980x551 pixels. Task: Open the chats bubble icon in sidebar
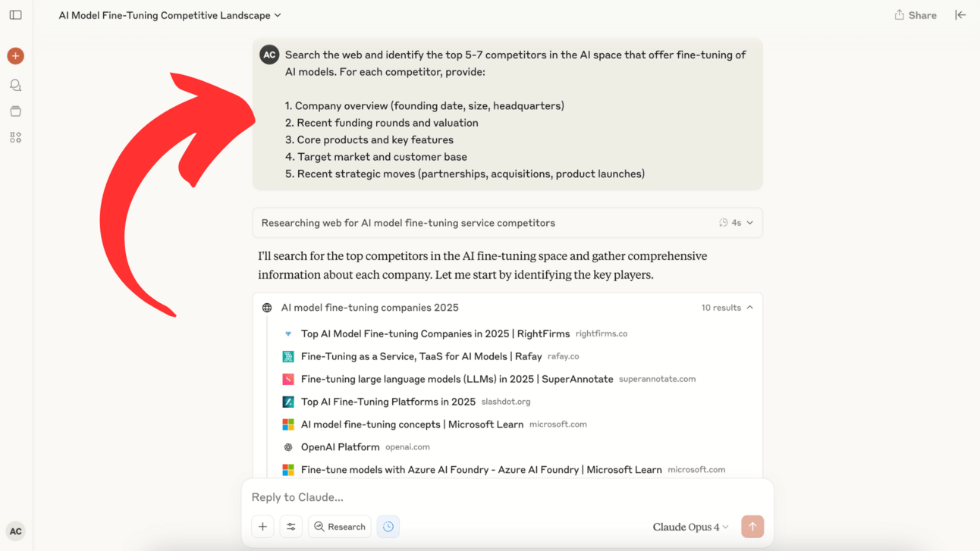point(15,85)
